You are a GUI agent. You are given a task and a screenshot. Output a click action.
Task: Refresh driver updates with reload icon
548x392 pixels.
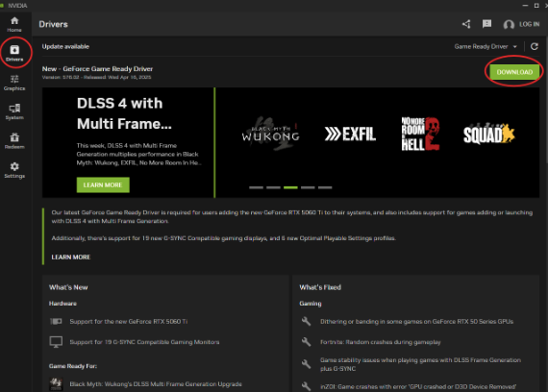[x=534, y=46]
